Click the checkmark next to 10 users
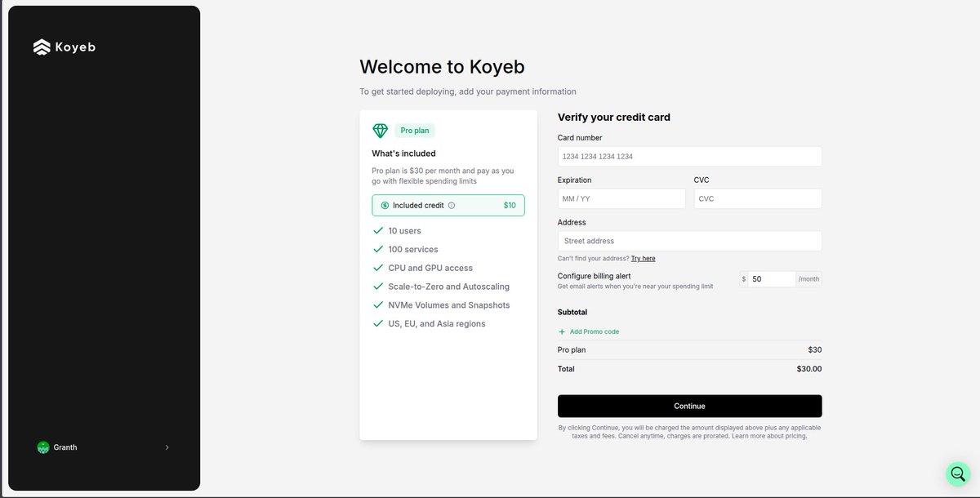Viewport: 980px width, 498px height. coord(378,231)
